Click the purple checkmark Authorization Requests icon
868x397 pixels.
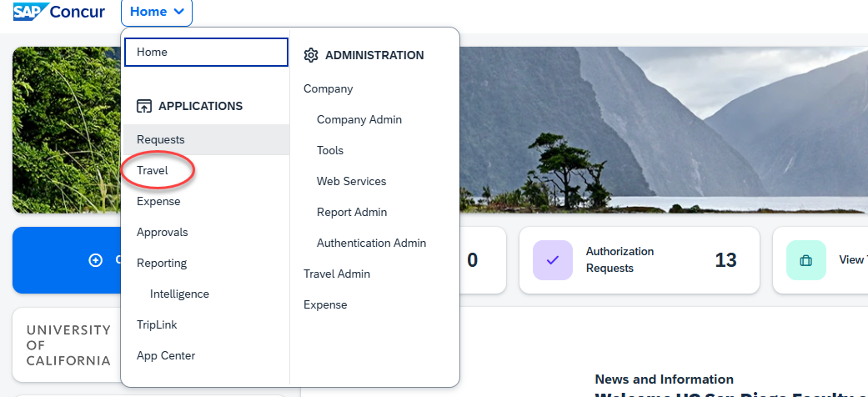[552, 260]
